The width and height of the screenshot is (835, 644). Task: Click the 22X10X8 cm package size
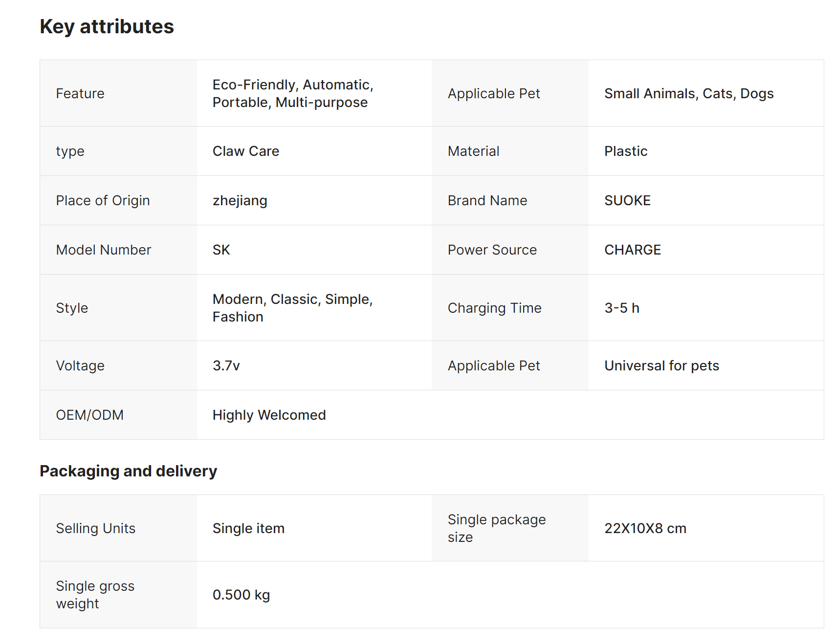pyautogui.click(x=645, y=528)
